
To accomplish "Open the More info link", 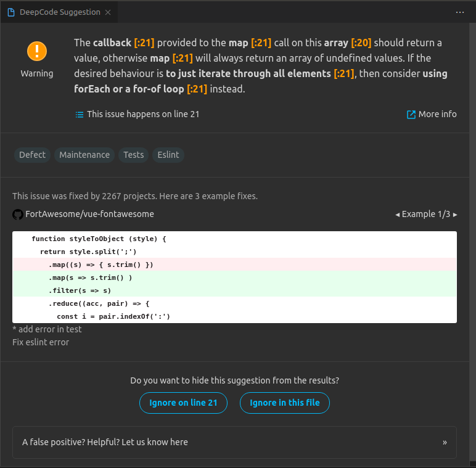I will (x=437, y=114).
